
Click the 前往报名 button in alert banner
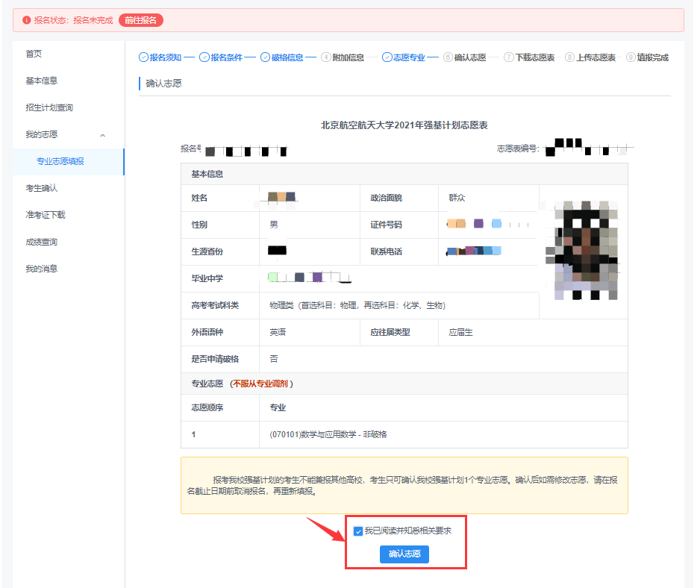click(x=140, y=20)
